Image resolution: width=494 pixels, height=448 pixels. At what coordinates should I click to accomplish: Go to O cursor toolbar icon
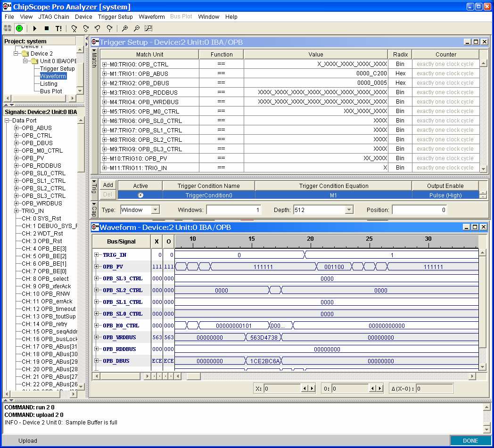(86, 29)
